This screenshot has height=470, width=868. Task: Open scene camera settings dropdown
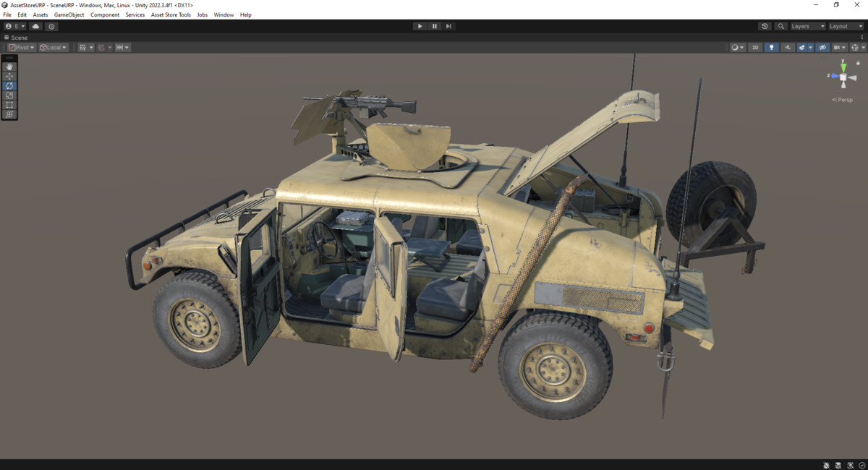pyautogui.click(x=840, y=47)
